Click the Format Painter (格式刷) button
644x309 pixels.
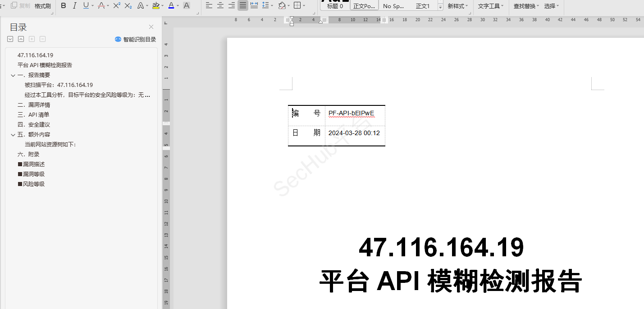click(42, 6)
